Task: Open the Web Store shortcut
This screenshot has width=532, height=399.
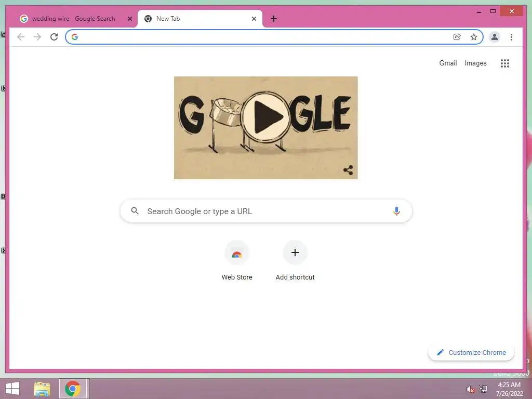Action: click(x=237, y=261)
